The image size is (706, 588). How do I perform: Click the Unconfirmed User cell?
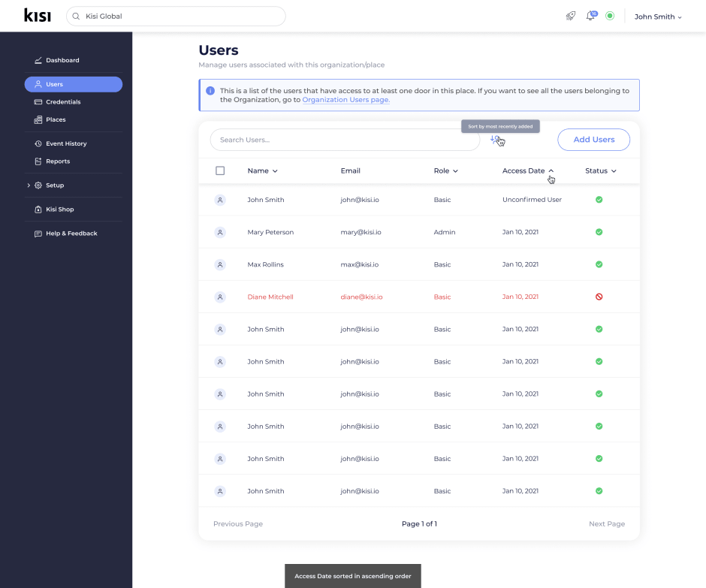click(532, 200)
